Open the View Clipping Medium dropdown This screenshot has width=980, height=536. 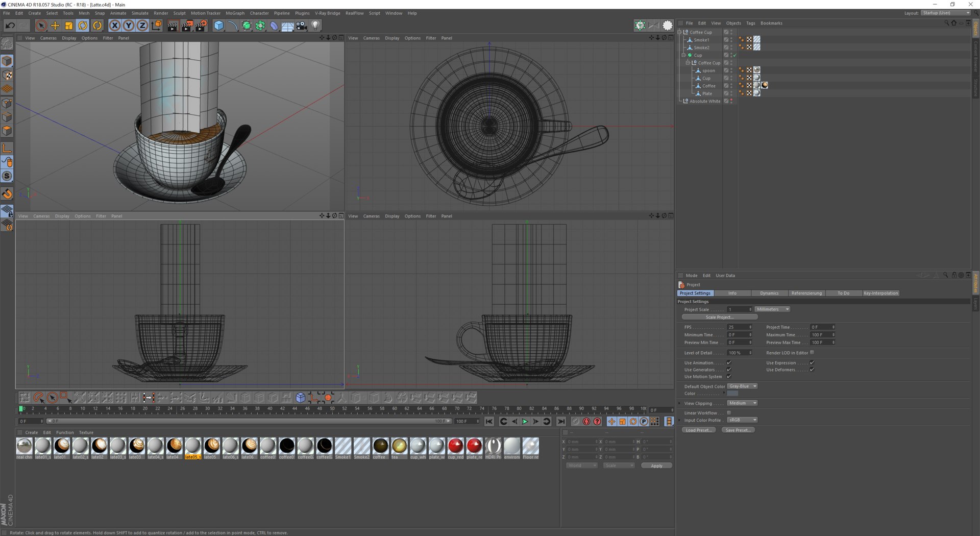[742, 403]
